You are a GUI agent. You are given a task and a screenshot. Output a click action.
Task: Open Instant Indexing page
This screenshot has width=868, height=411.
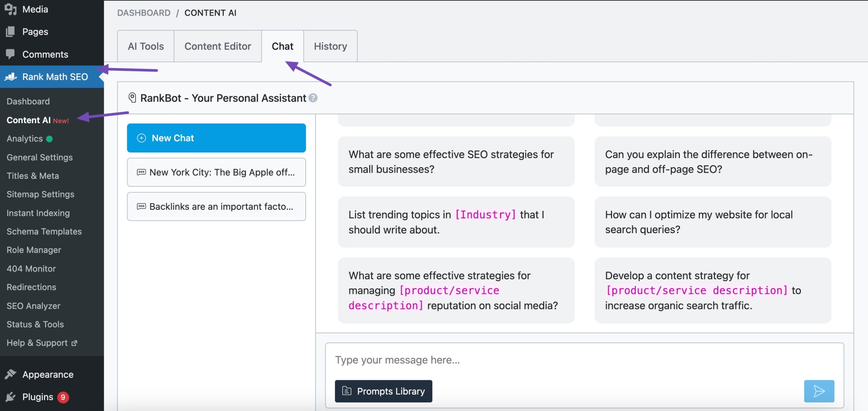(x=38, y=213)
